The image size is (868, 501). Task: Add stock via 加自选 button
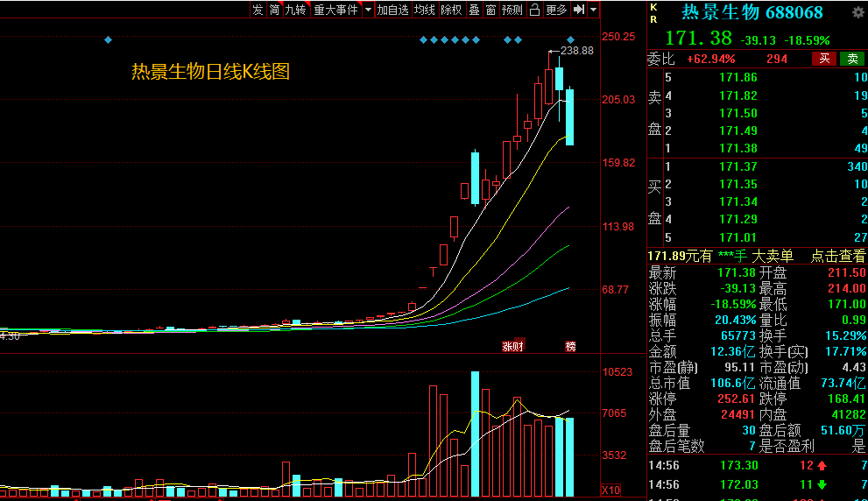point(392,10)
